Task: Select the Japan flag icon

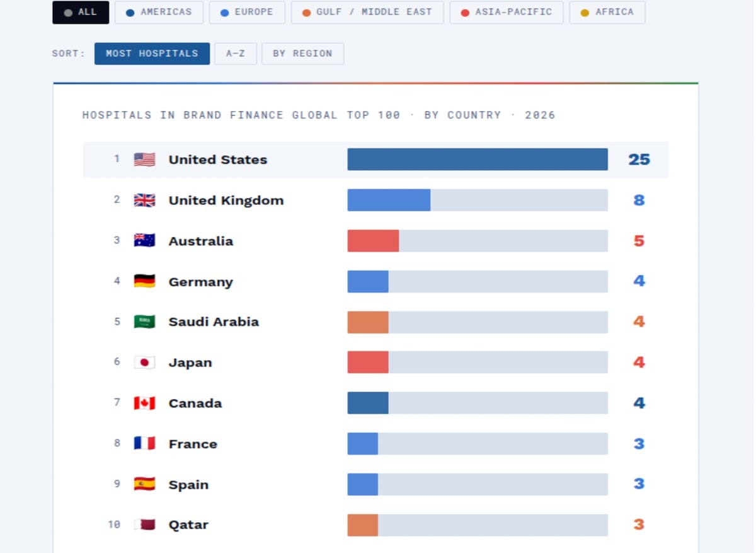Action: point(144,362)
